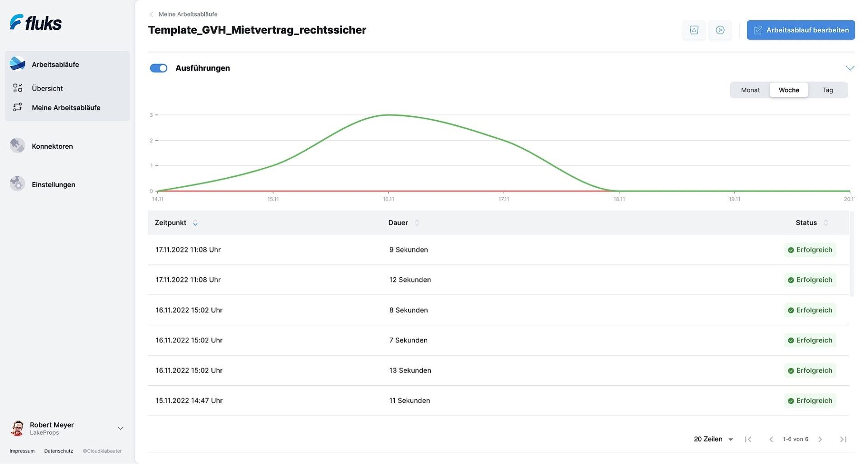This screenshot has width=868, height=464.
Task: Click the Erfolgreich badge of 8 Sekunden row
Action: pyautogui.click(x=810, y=310)
